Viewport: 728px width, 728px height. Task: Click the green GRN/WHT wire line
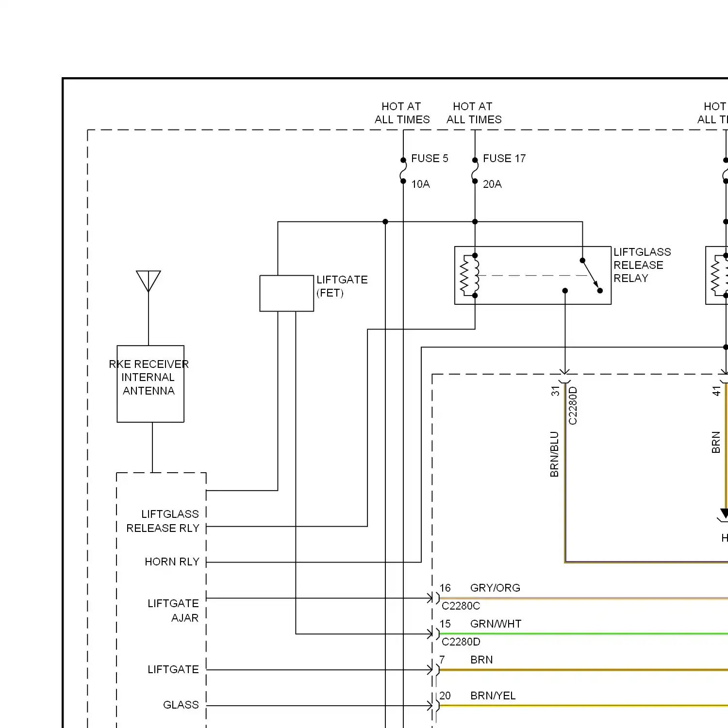(x=584, y=634)
